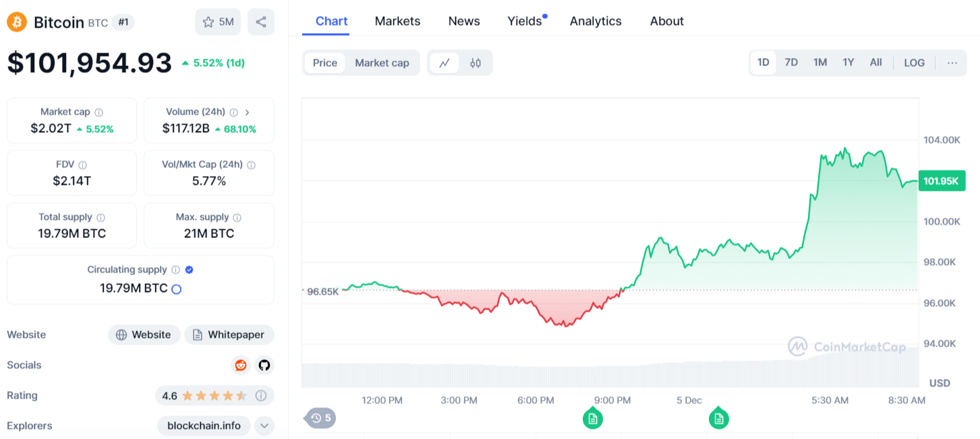The image size is (980, 439).
Task: Switch to the Markets tab
Action: click(x=397, y=22)
